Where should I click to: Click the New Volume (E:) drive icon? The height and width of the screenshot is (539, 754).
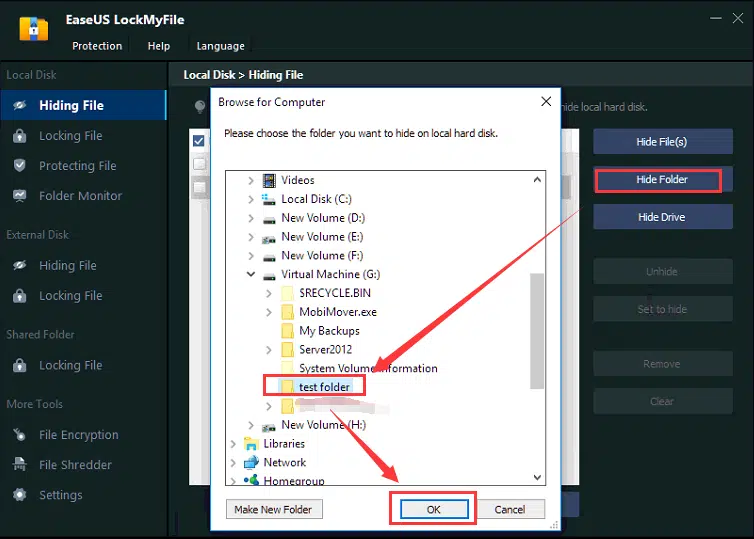(x=269, y=238)
